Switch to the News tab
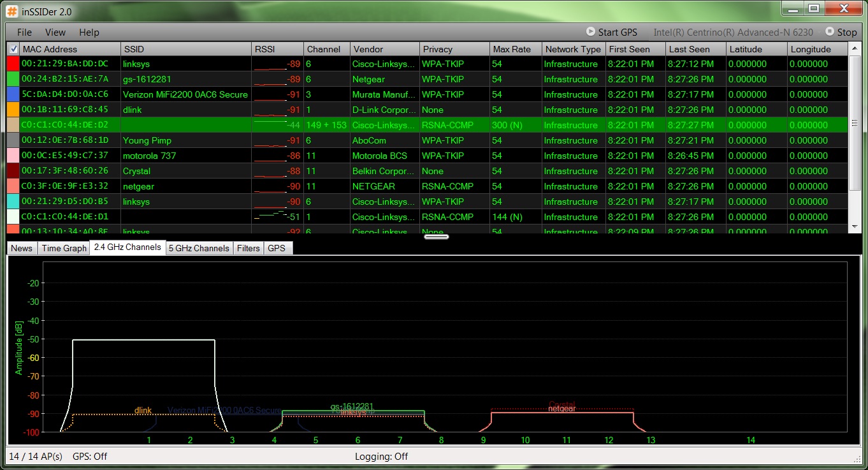The height and width of the screenshot is (470, 868). point(22,248)
